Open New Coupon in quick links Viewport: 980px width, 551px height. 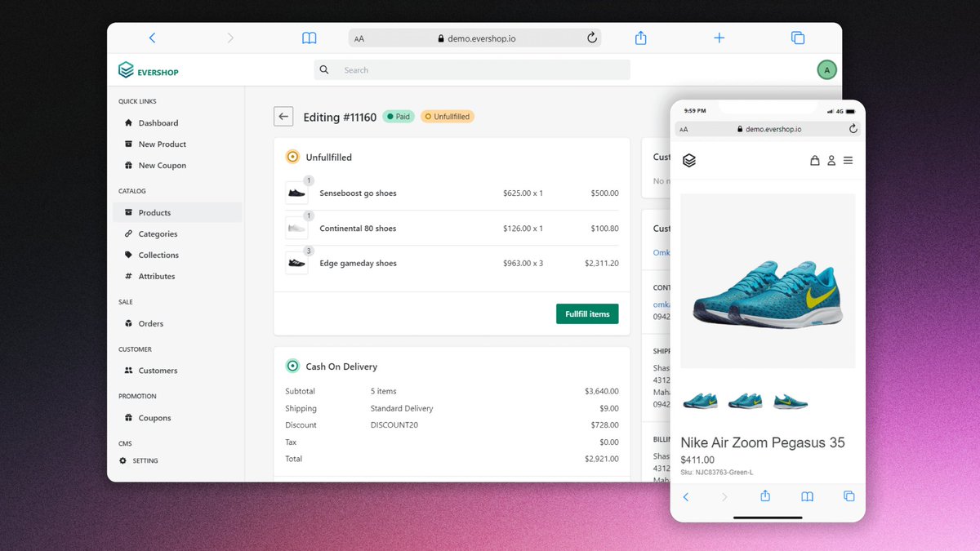163,166
